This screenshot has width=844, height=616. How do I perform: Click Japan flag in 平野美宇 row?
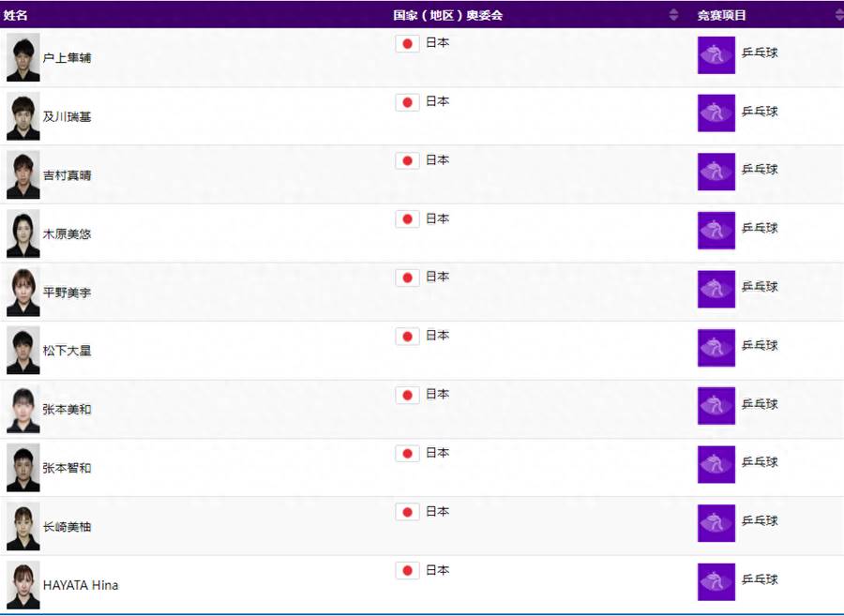click(x=408, y=278)
